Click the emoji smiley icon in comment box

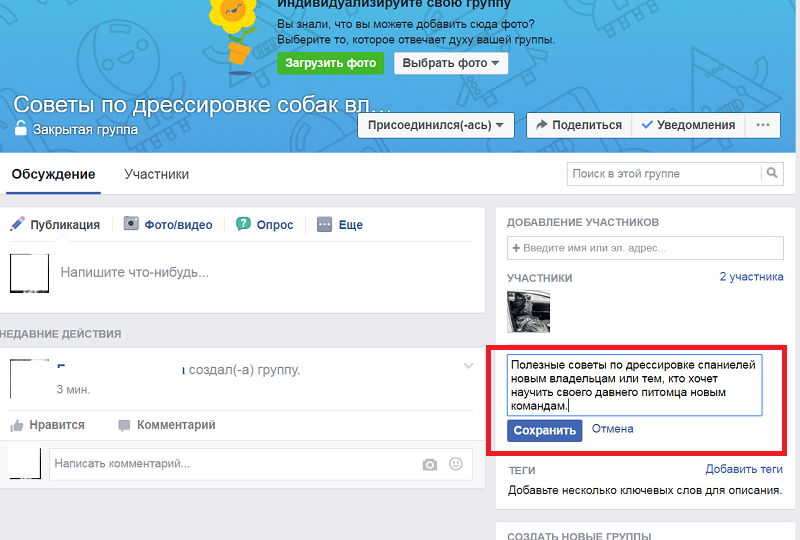pos(456,464)
